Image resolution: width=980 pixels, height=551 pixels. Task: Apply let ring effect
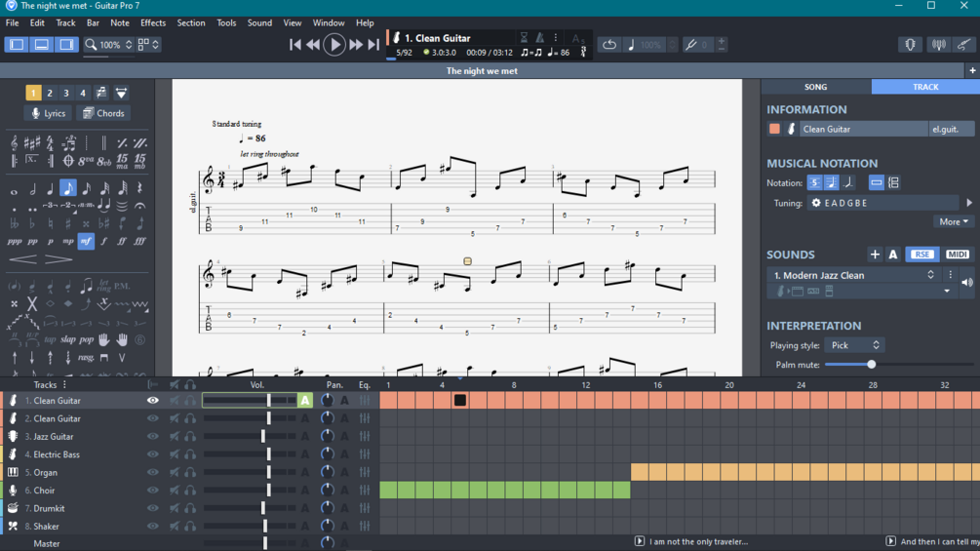click(x=103, y=286)
